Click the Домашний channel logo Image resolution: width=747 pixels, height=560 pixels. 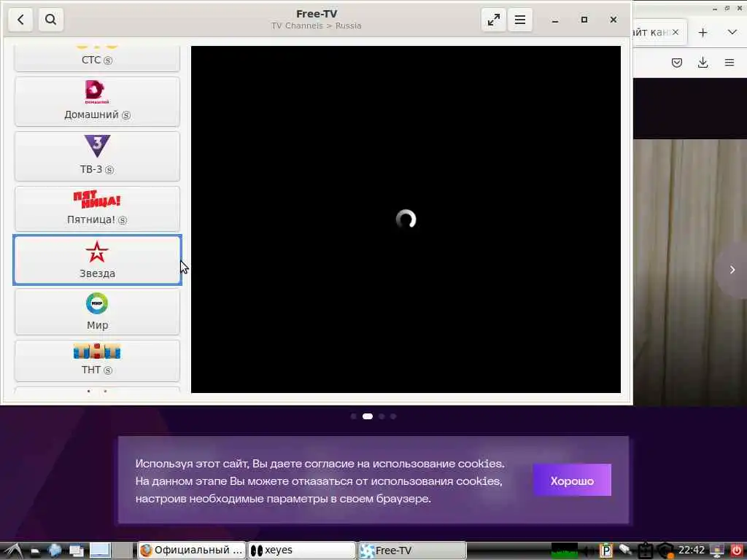97,92
